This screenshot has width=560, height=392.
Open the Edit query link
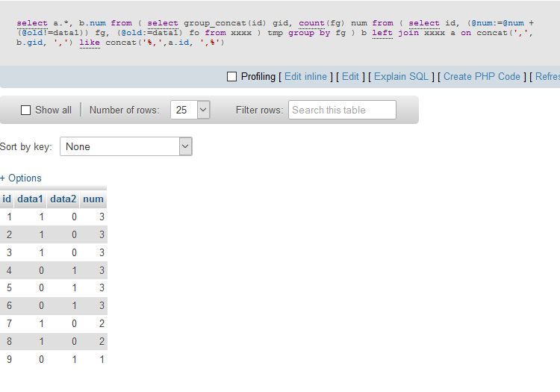click(350, 77)
